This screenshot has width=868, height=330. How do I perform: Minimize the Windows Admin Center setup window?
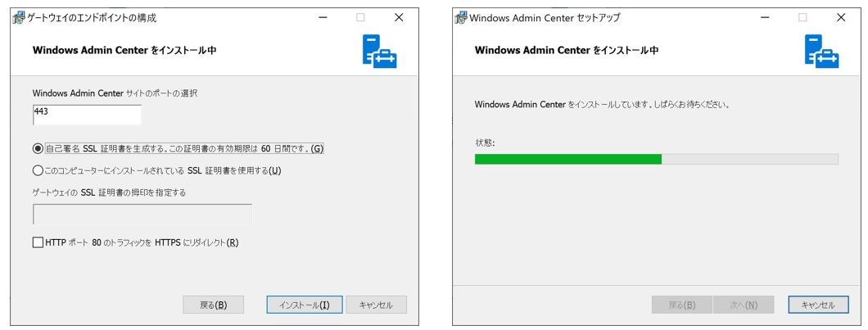coord(764,17)
